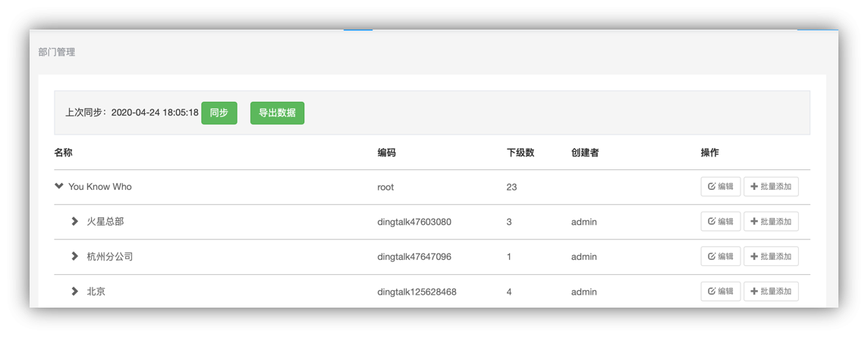
Task: Collapse the You Know Who root node
Action: [58, 187]
